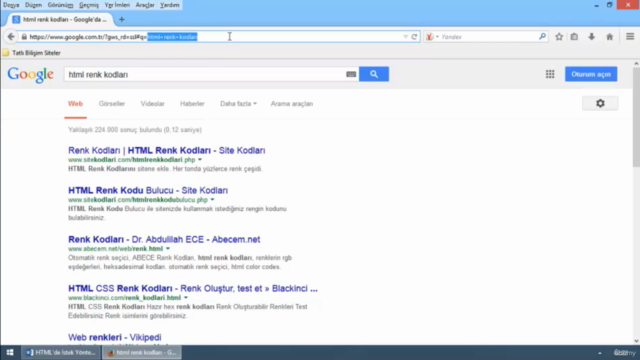Screen dimensions: 640x360
Task: Click the page vertical scrollbar thumb
Action: tap(636, 117)
